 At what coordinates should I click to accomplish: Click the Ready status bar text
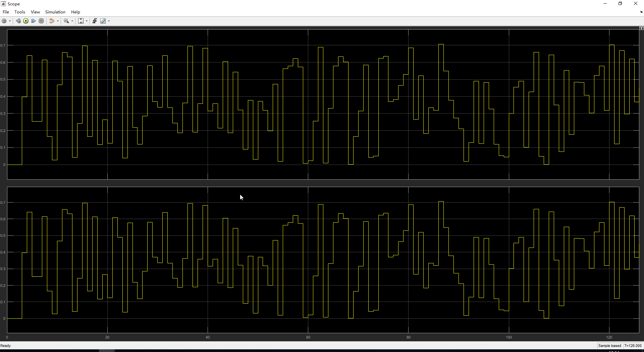tap(6, 345)
